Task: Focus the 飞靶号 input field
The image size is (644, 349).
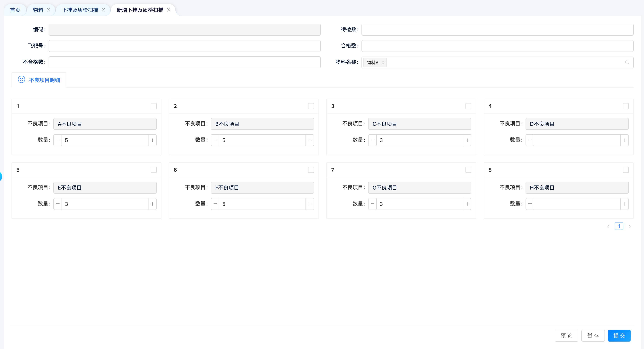Action: click(x=184, y=46)
